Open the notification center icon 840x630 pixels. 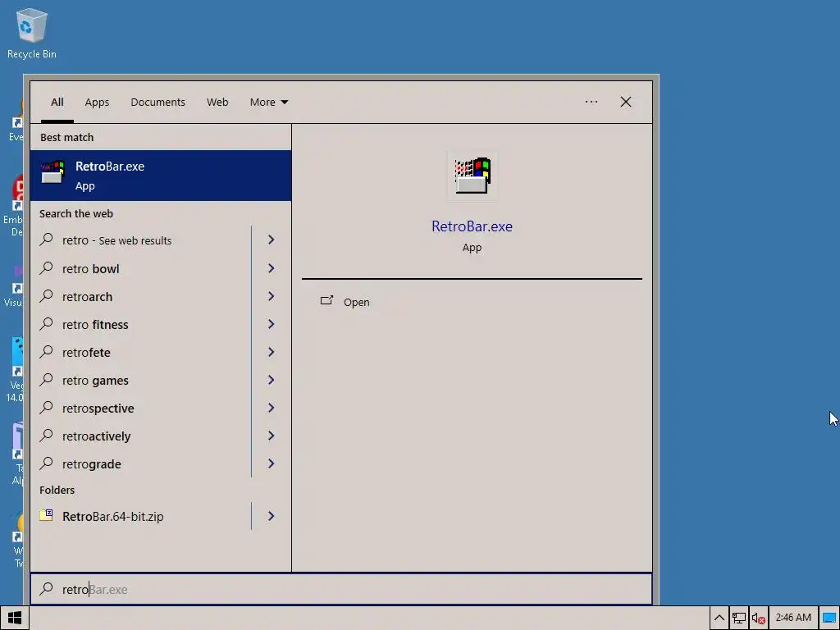pos(829,618)
